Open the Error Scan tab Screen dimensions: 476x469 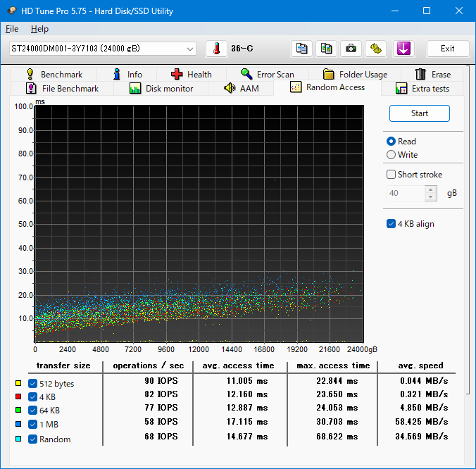tap(267, 74)
